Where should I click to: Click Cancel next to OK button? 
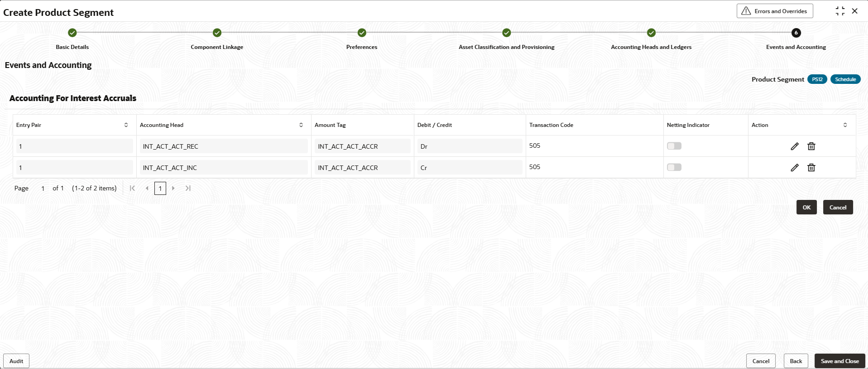point(838,207)
